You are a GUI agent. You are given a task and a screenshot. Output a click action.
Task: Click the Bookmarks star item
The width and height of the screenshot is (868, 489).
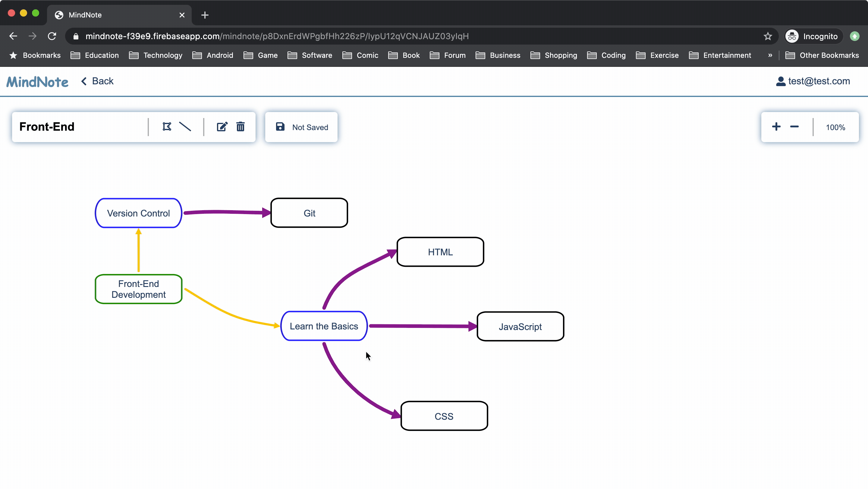[35, 55]
